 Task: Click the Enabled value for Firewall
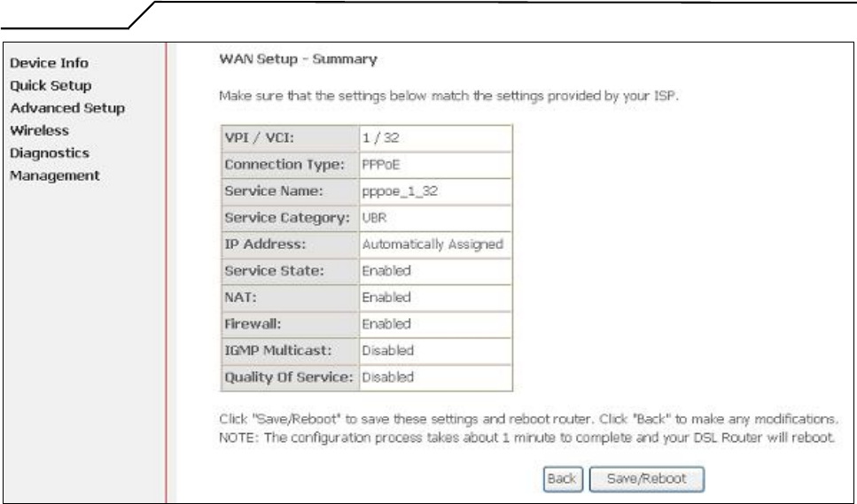436,324
